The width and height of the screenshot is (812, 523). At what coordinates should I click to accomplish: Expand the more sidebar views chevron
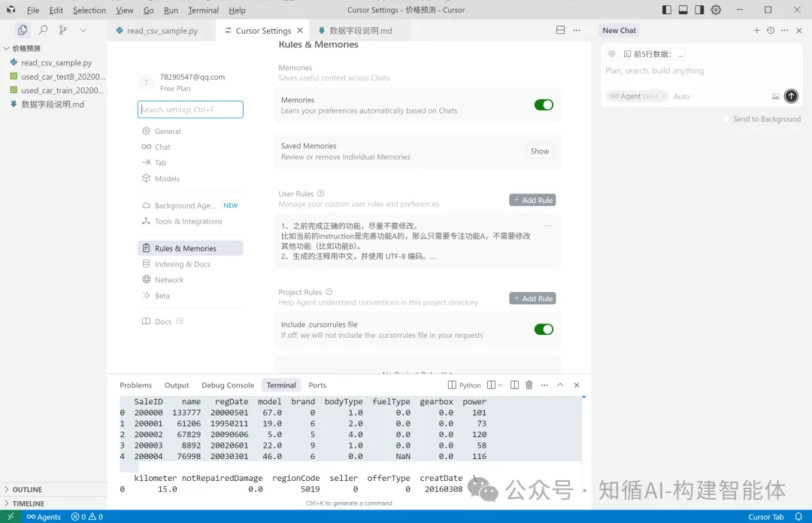83,30
